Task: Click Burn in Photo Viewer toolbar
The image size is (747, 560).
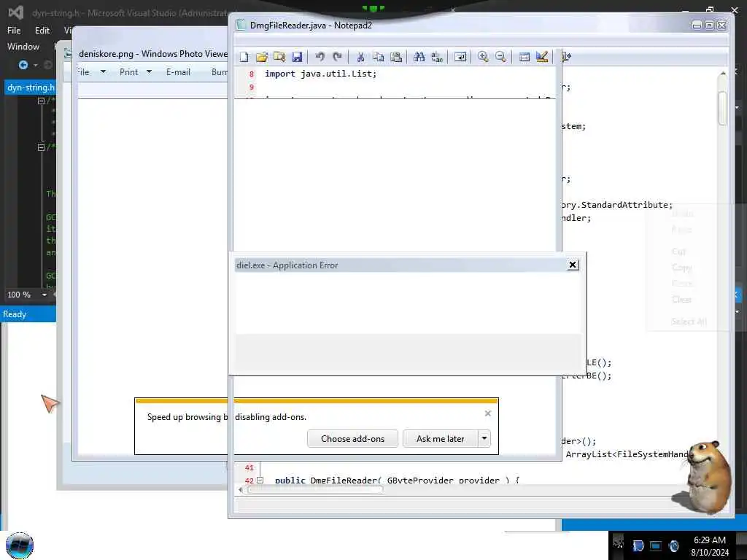Action: 219,72
